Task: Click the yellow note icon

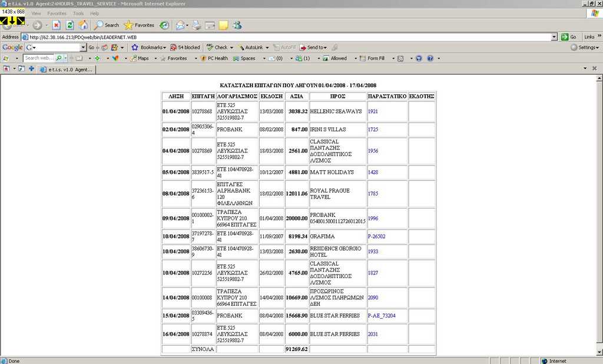Action: click(223, 25)
